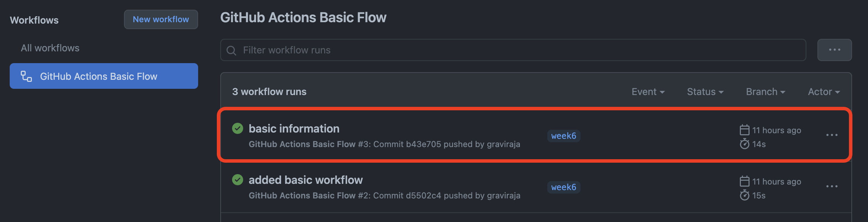Open the three-dot menu beside the filter box
The width and height of the screenshot is (868, 222).
point(834,50)
